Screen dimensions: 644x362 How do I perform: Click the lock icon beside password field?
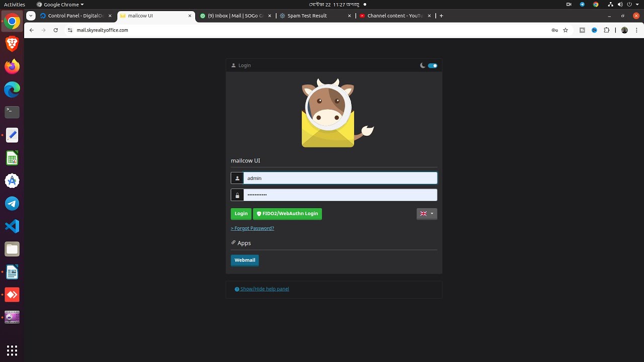[237, 195]
